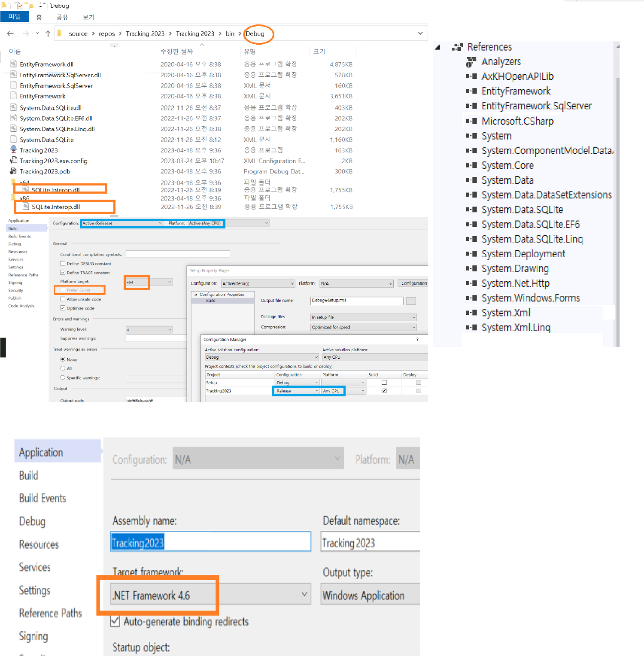
Task: Enable the Define DEBUG constant checkbox
Action: pos(63,264)
